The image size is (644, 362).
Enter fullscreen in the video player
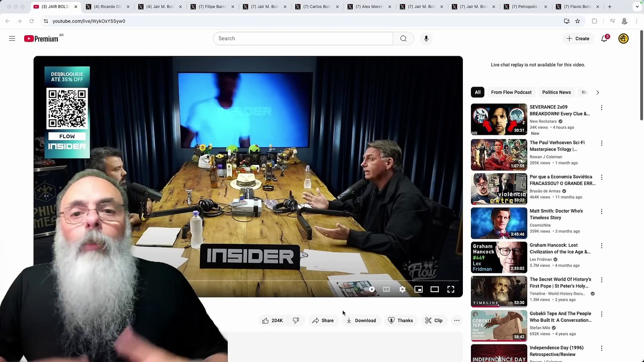click(451, 290)
